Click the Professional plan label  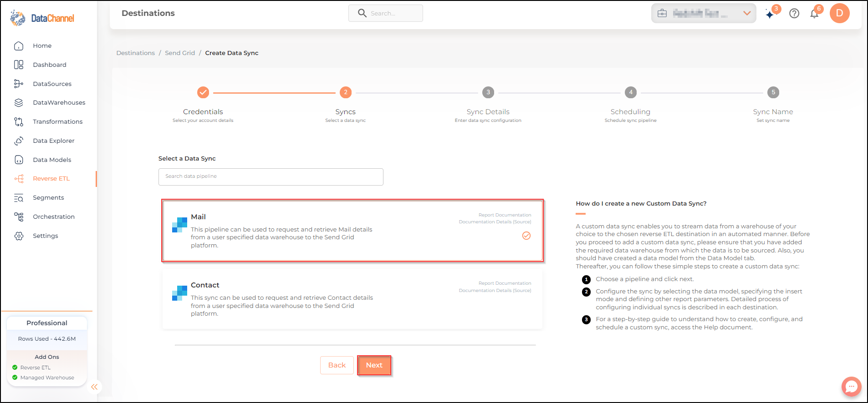point(47,323)
